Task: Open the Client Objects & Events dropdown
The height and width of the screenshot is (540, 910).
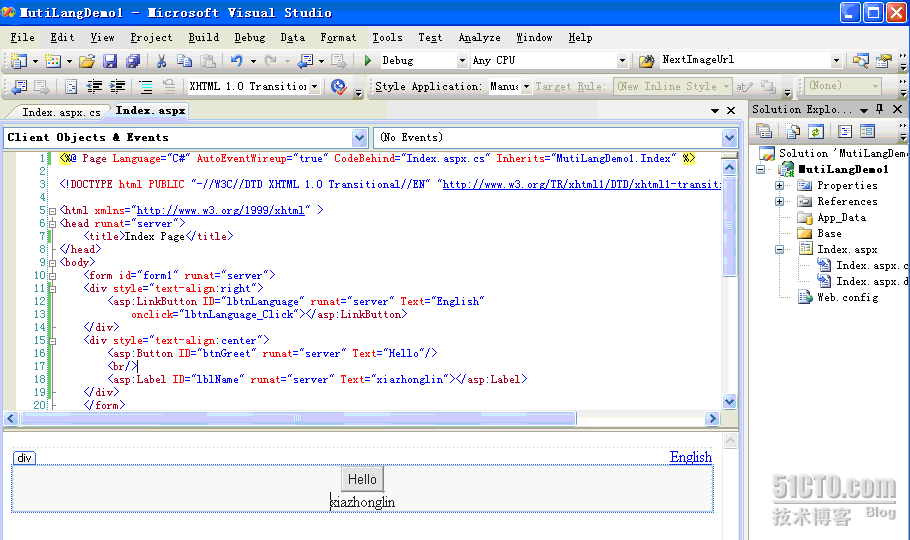Action: pos(359,138)
